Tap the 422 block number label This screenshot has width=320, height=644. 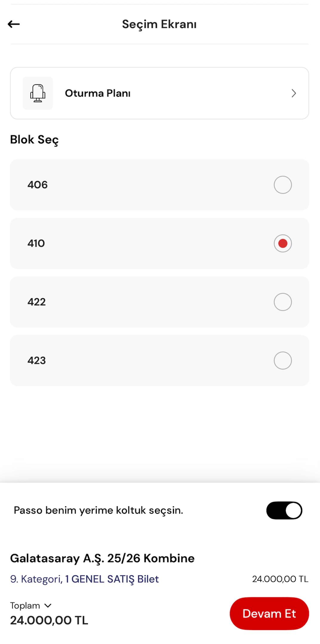tap(37, 302)
